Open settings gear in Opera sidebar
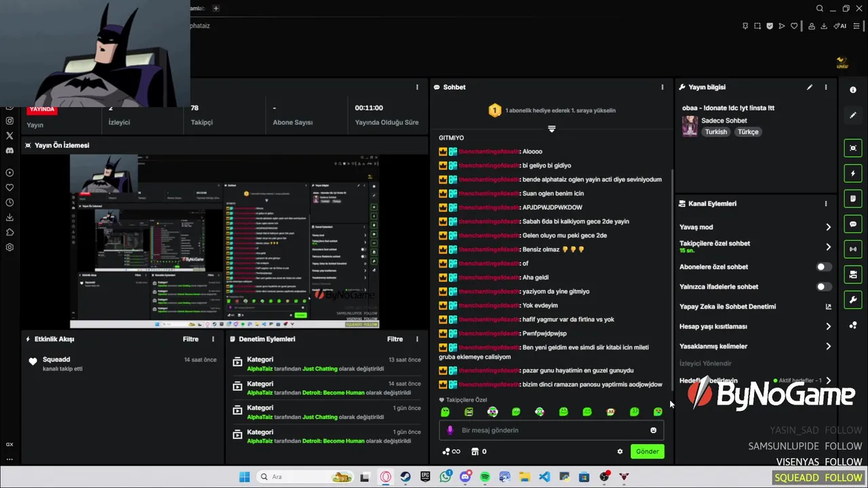Viewport: 868px width, 488px height. (9, 247)
